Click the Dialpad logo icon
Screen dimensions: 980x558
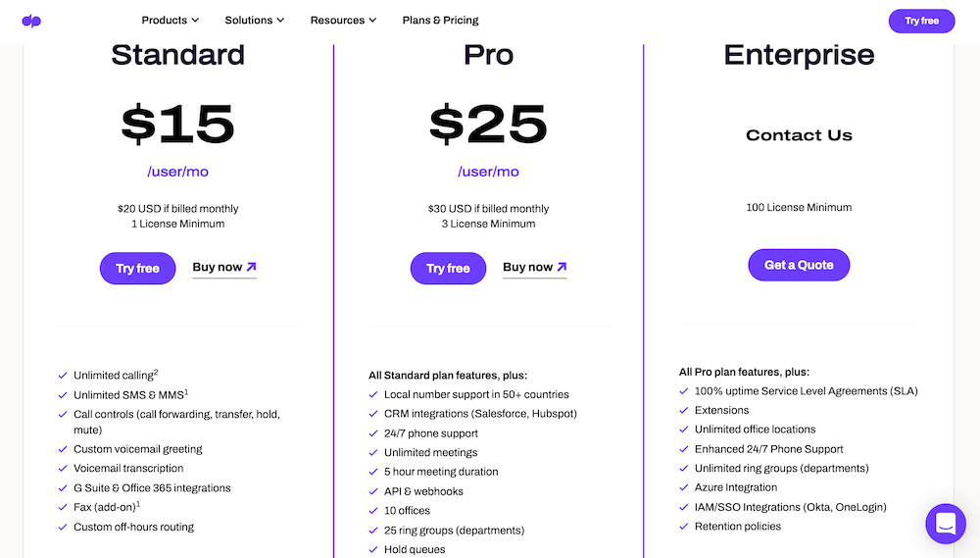point(31,22)
